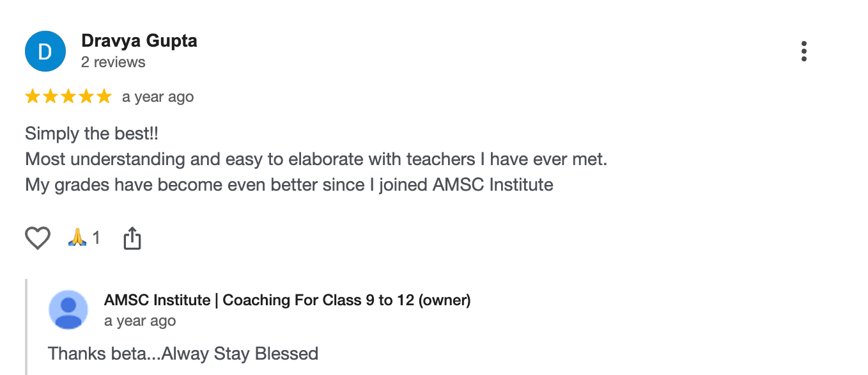The width and height of the screenshot is (868, 375).
Task: Like the review with the heart icon
Action: [x=38, y=238]
